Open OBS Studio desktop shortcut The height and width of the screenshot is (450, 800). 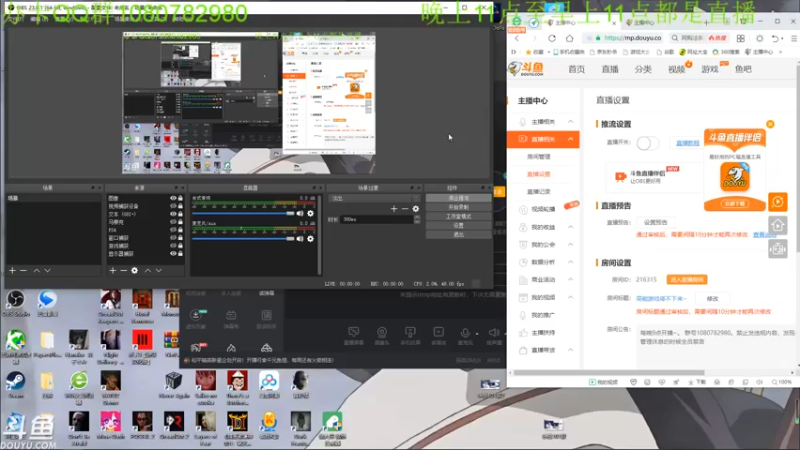click(16, 303)
